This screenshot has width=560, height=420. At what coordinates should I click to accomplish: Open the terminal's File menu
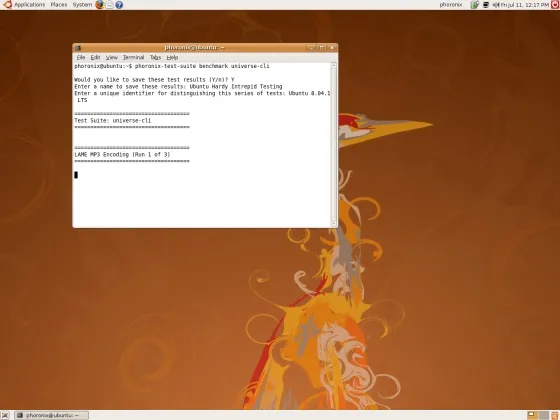(x=81, y=57)
